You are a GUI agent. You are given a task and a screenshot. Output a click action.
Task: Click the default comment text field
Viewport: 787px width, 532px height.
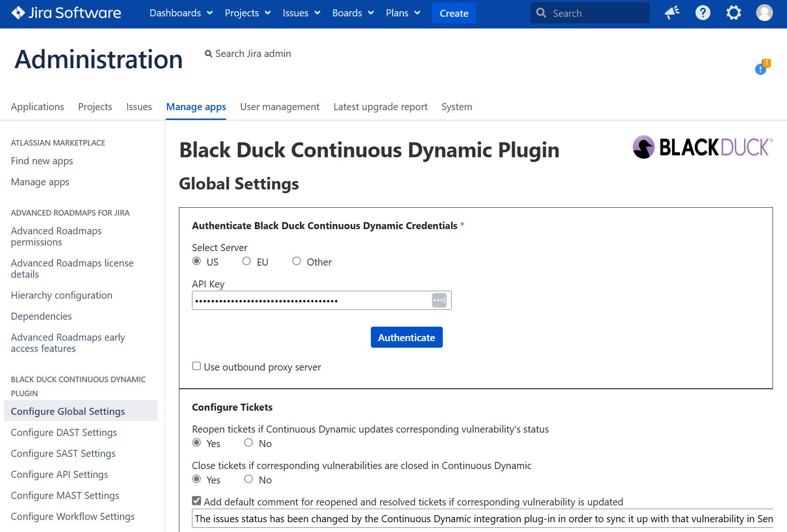482,518
